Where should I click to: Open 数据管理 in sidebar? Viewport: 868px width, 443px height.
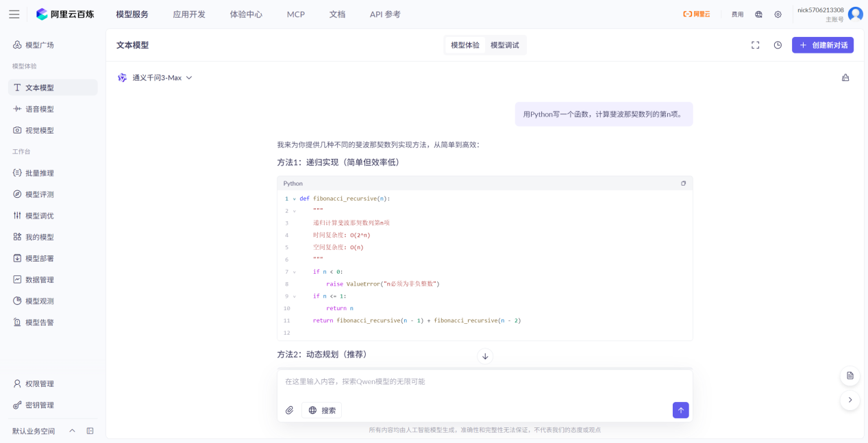click(53, 279)
